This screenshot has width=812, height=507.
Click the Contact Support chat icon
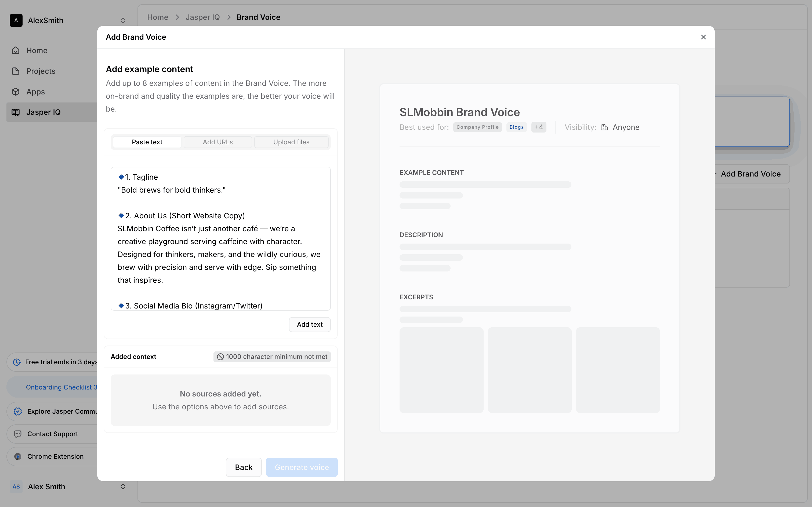tap(18, 434)
